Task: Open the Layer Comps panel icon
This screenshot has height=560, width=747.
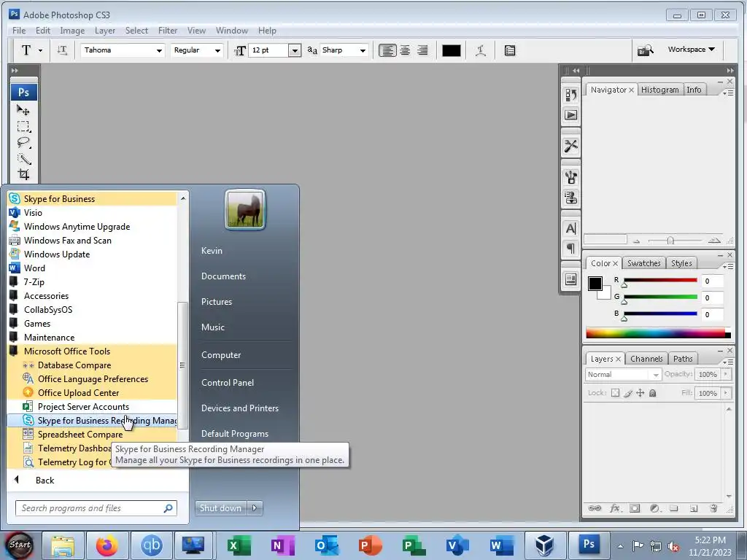Action: click(570, 279)
